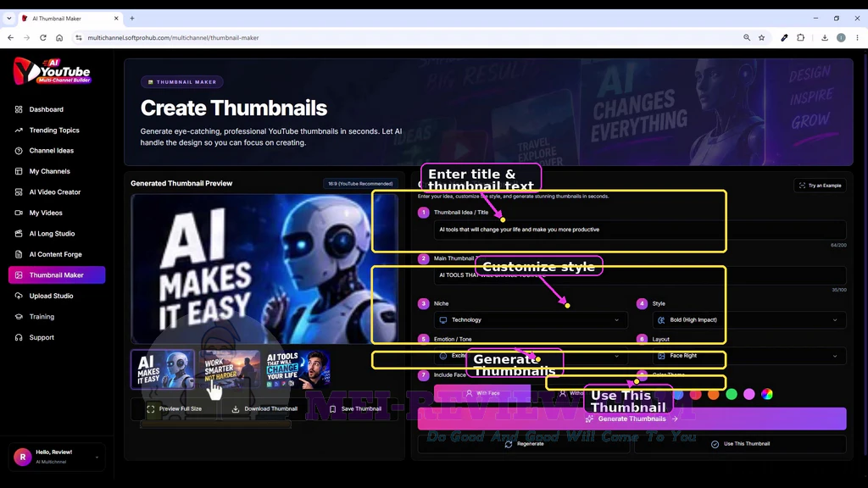Click the pen icon in browser toolbar
Viewport: 868px width, 488px height.
(784, 37)
